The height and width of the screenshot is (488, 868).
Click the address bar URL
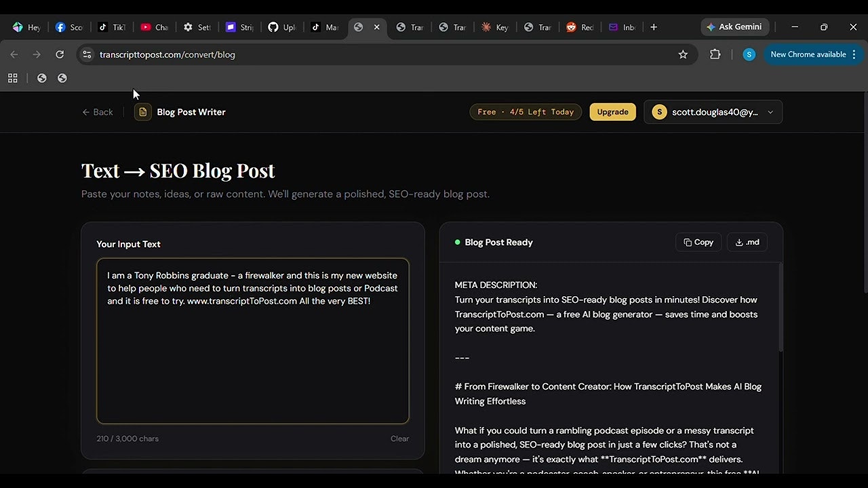click(x=167, y=54)
